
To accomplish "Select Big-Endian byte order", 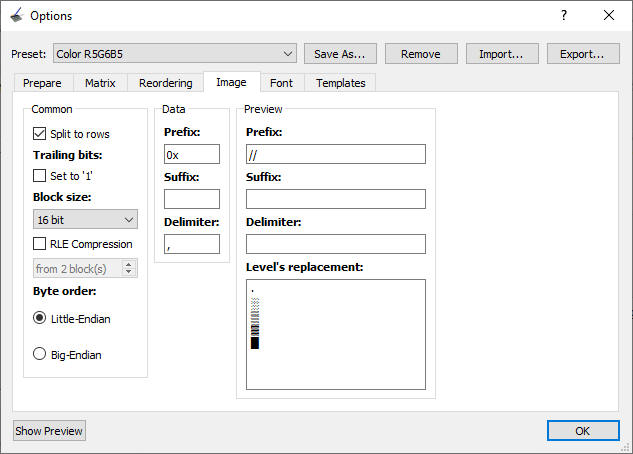I will pyautogui.click(x=40, y=354).
